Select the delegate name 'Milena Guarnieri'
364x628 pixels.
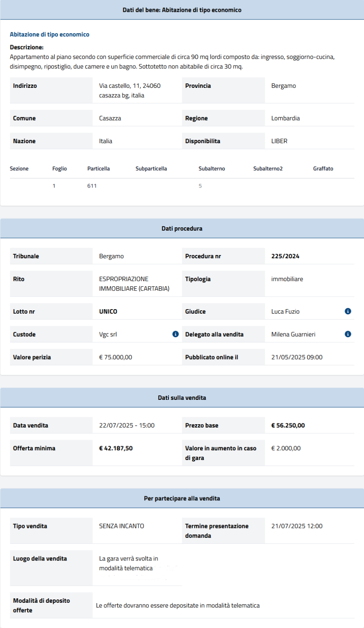(x=293, y=334)
